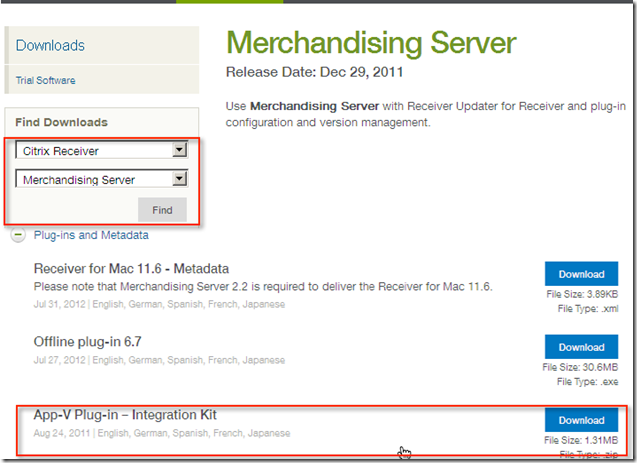Collapse Plug-ins and Metadata with the minus icon
Viewport: 637px width, 463px height.
(18, 235)
